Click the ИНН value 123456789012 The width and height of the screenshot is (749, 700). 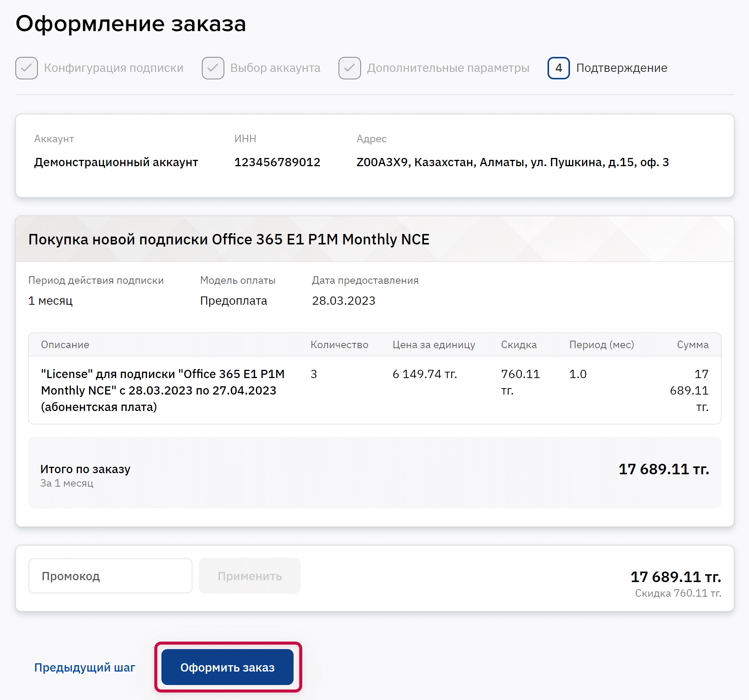277,162
